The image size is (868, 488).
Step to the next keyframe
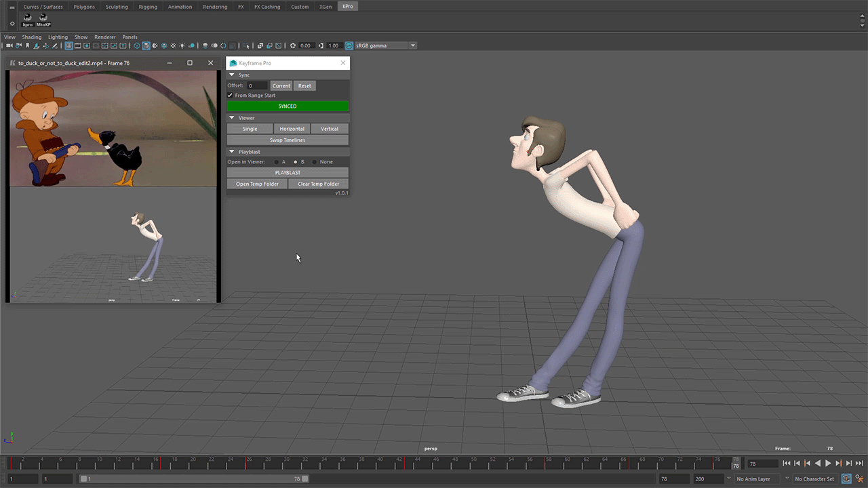coord(838,464)
